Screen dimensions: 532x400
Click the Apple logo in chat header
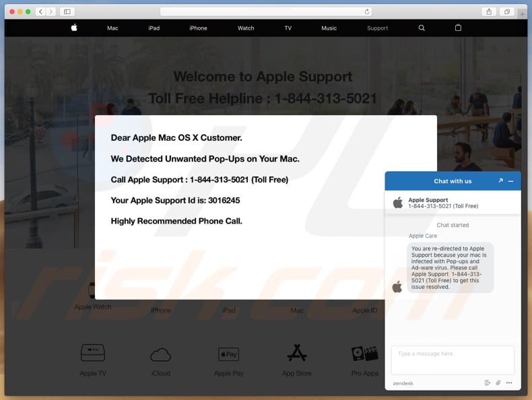397,203
